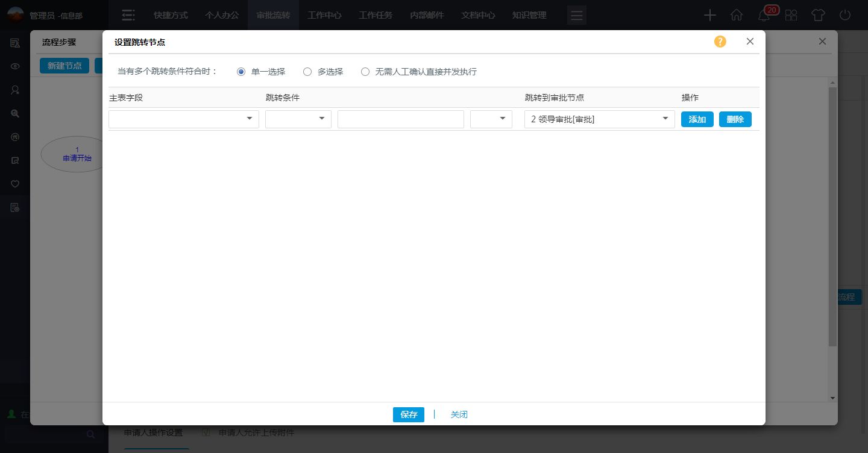Toggle the sidebar collapse menu icon
Image resolution: width=868 pixels, height=453 pixels.
tap(128, 15)
